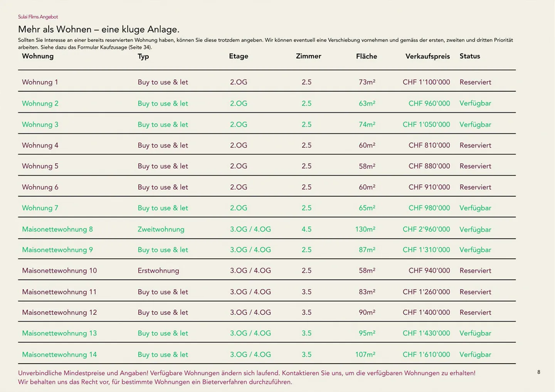The width and height of the screenshot is (555, 392).
Task: Select the Maisonettewohnung 12 row label
Action: (x=59, y=312)
